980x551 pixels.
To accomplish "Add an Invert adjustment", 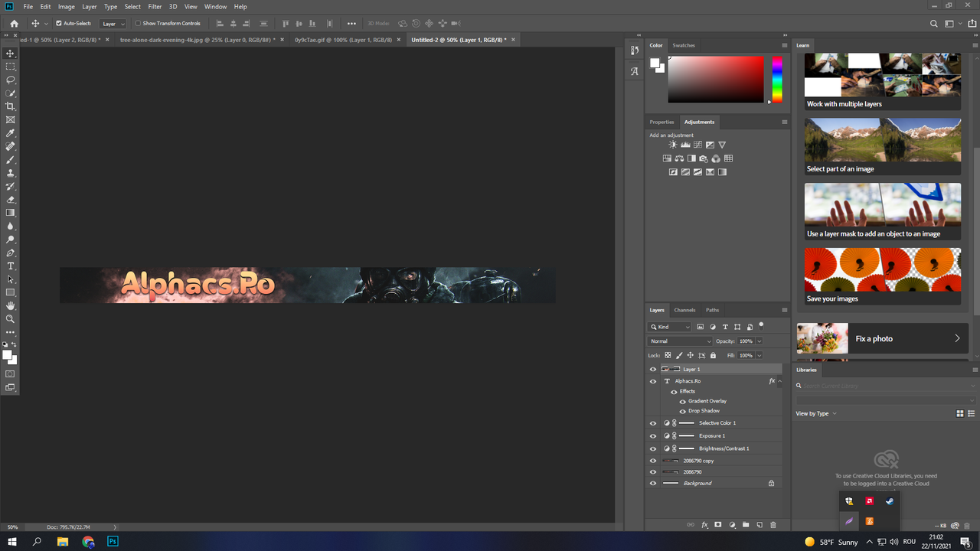I will 673,172.
